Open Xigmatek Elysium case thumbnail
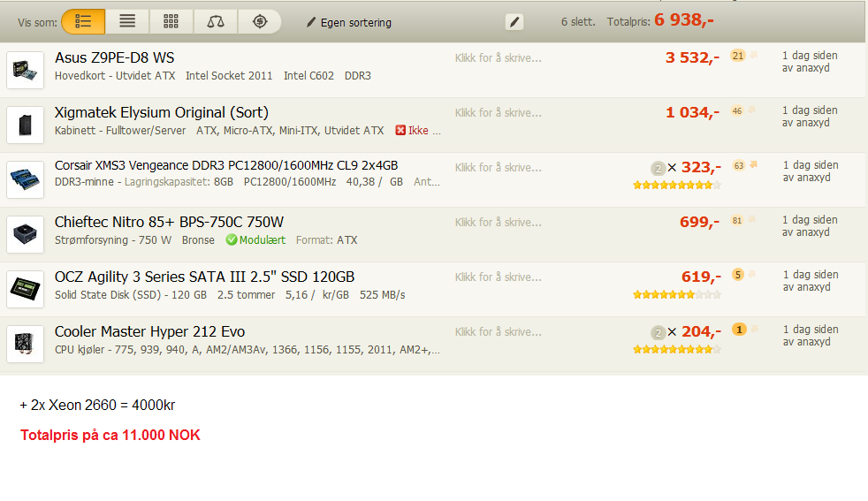 point(25,125)
